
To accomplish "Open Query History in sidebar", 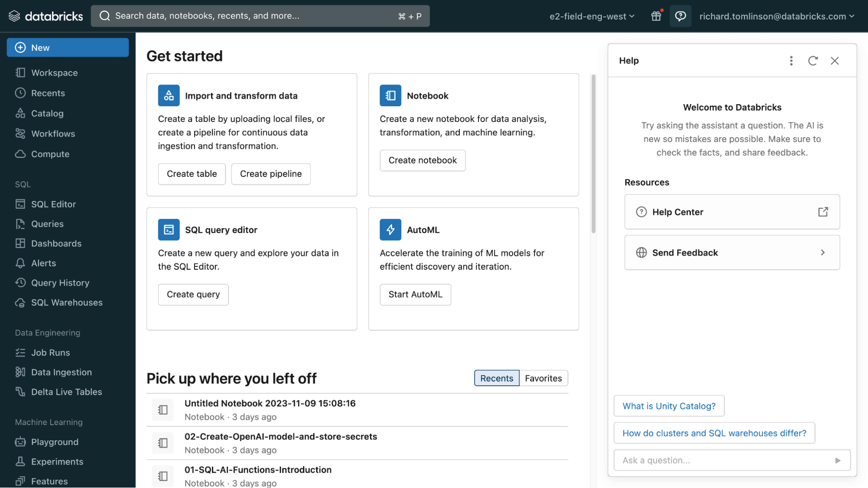I will coord(60,283).
